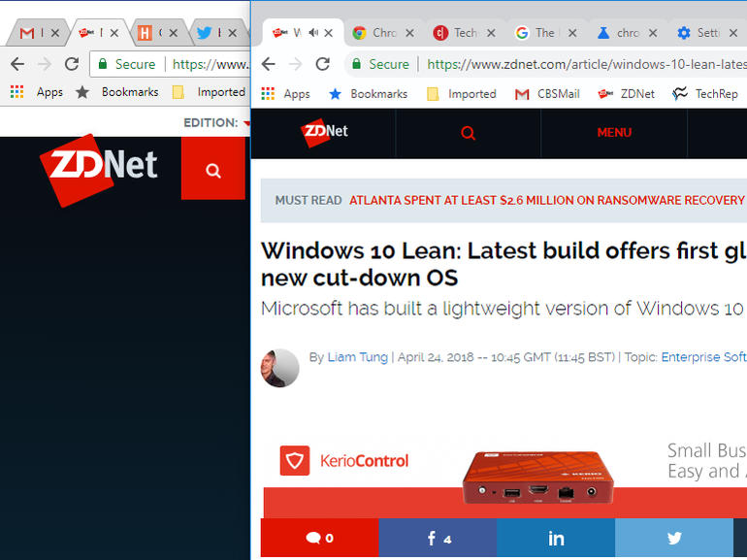Viewport: 747px width, 560px height.
Task: Open Bookmarks star in left window bar
Action: (x=117, y=92)
